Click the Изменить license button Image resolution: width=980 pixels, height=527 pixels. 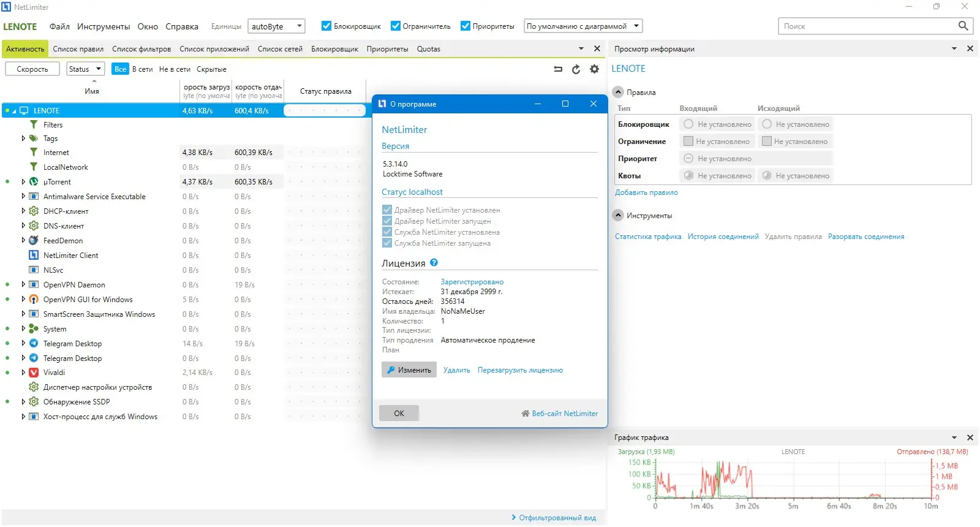(409, 370)
